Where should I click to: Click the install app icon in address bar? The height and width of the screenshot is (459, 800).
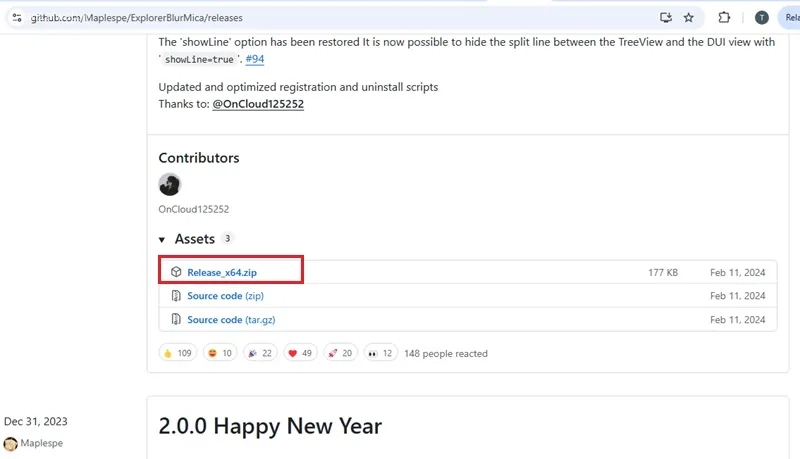pos(666,17)
